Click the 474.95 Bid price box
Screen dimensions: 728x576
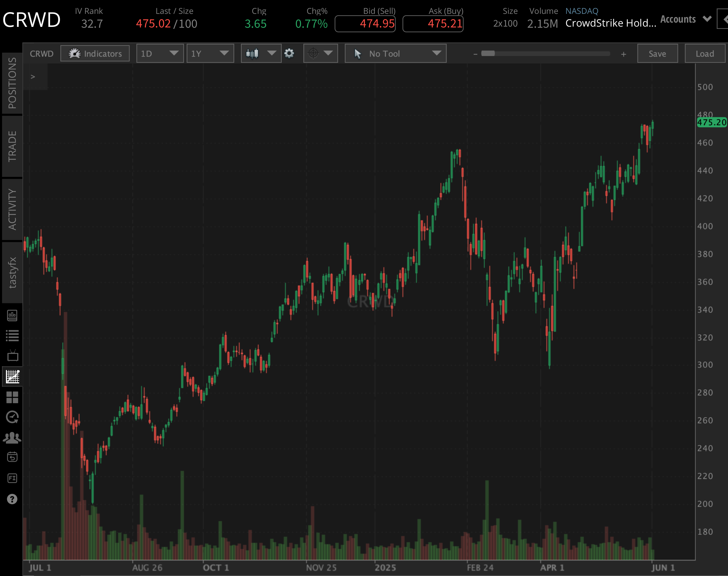coord(365,23)
